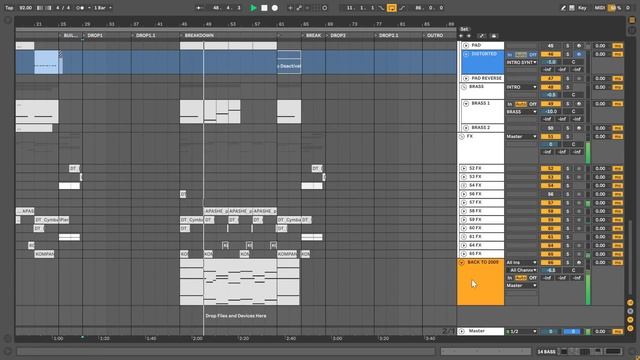Screen dimensions: 640x360
Task: Click the Arrangement Record button
Action: tap(275, 8)
